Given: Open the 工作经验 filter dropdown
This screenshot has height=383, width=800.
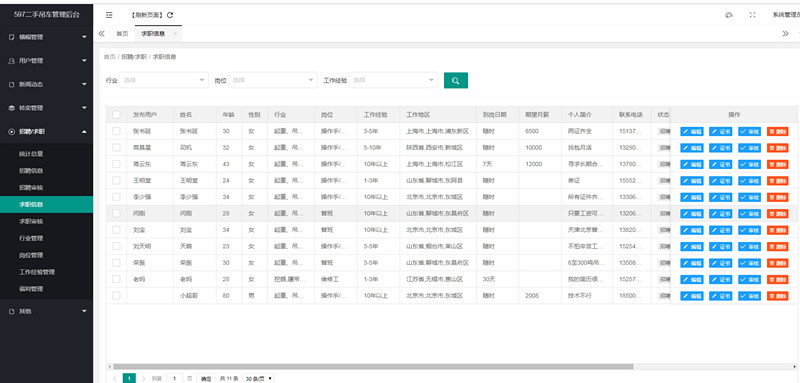Looking at the screenshot, I should [393, 80].
